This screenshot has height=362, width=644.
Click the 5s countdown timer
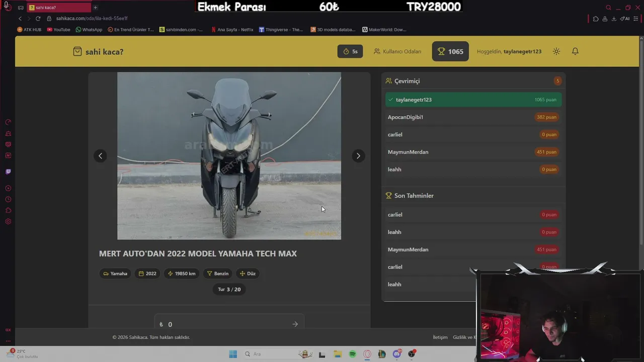350,51
